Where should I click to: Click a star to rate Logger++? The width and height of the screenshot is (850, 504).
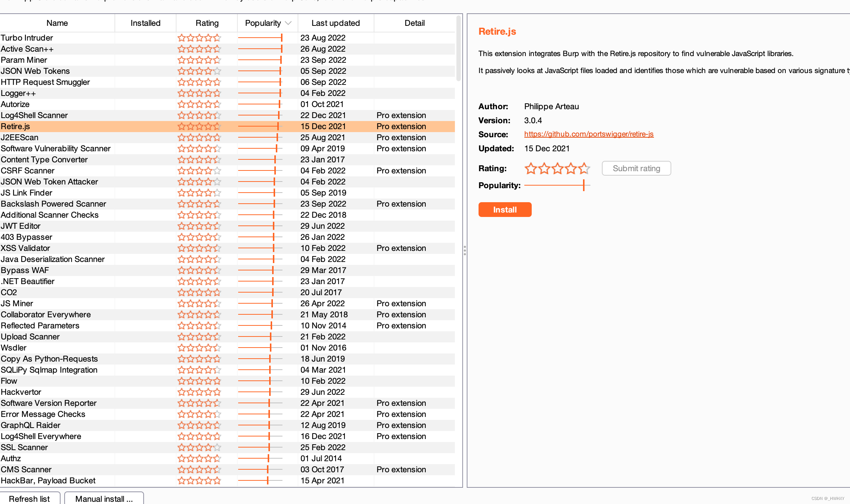[x=199, y=93]
